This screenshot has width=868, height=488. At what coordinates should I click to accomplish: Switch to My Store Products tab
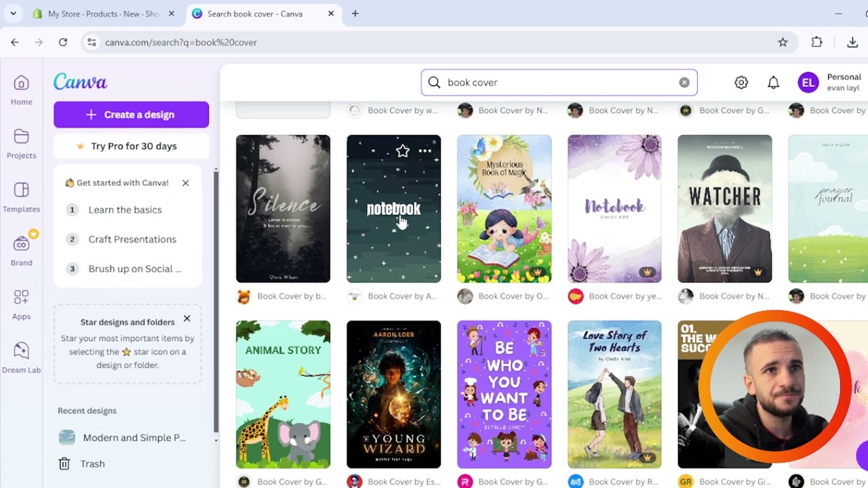103,14
